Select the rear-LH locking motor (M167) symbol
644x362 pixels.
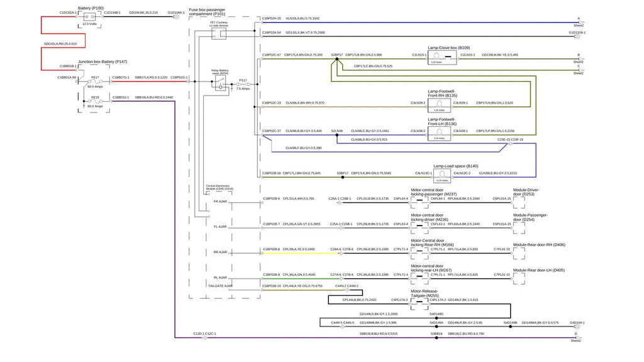419,278
